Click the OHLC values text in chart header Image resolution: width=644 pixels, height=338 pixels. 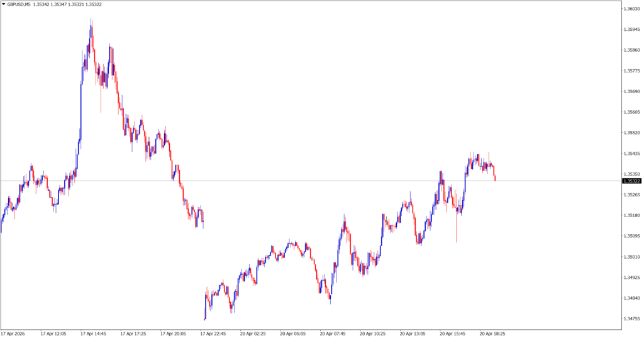74,4
